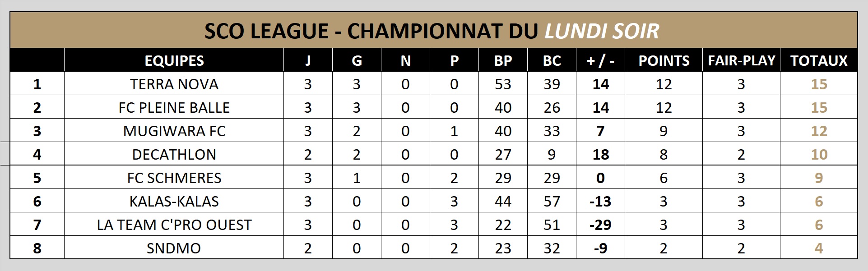Click the POINTS column header
The width and height of the screenshot is (868, 271).
pos(664,61)
